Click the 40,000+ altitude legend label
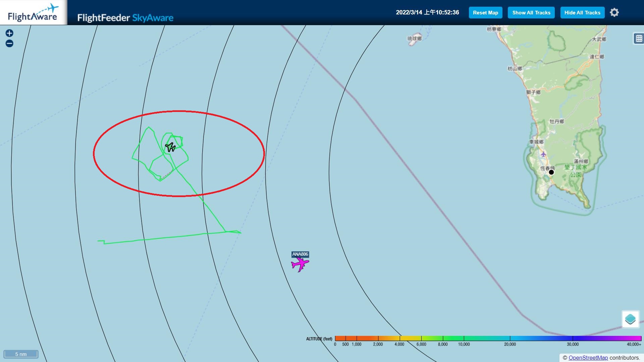 tap(634, 344)
